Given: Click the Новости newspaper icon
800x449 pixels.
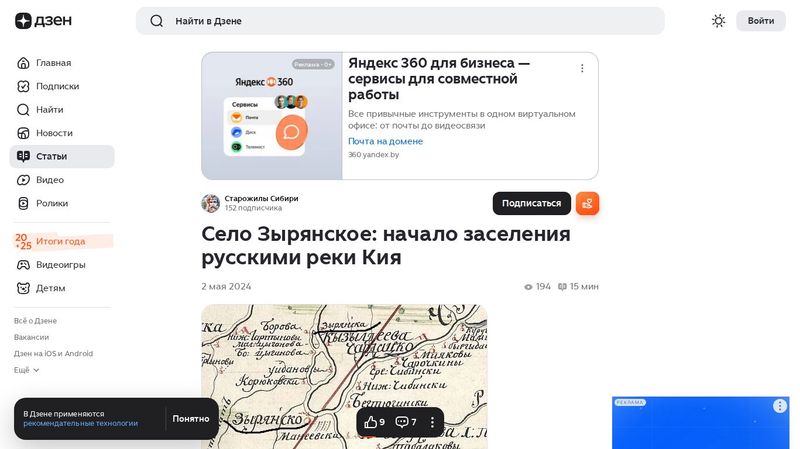Looking at the screenshot, I should 23,133.
